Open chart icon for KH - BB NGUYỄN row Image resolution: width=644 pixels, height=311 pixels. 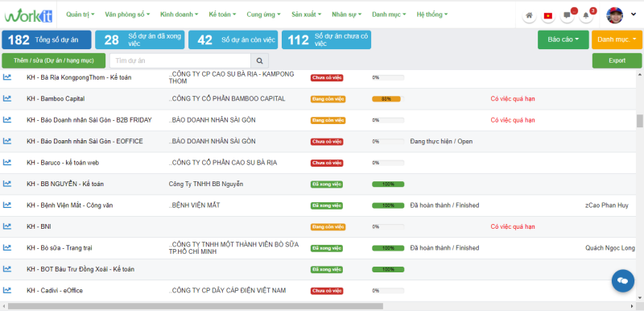(x=7, y=184)
